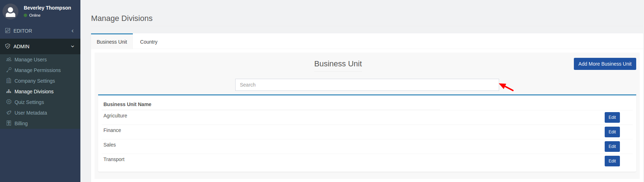Screen dimensions: 644x182
Task: Open the EDITOR menu section
Action: tap(23, 31)
